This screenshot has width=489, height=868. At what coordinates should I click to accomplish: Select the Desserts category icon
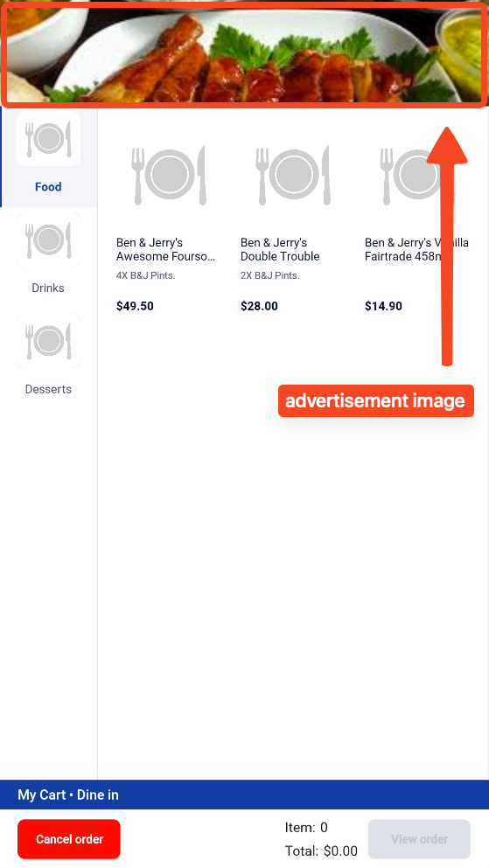point(48,341)
